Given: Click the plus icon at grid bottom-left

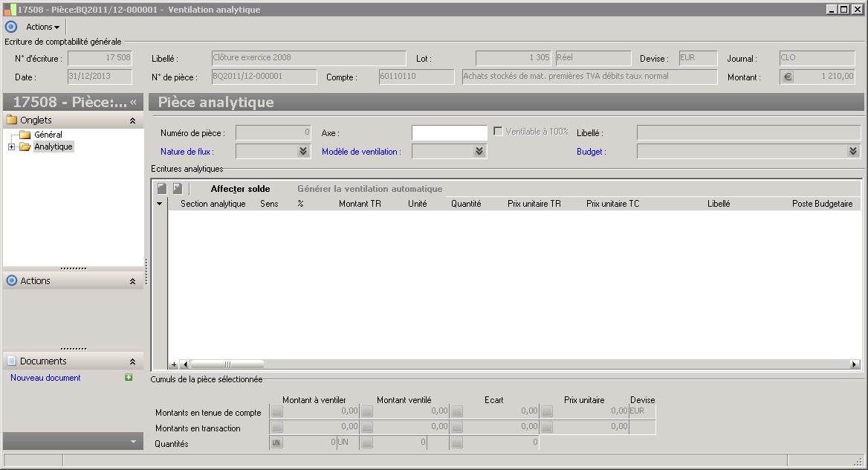Looking at the screenshot, I should click(174, 364).
